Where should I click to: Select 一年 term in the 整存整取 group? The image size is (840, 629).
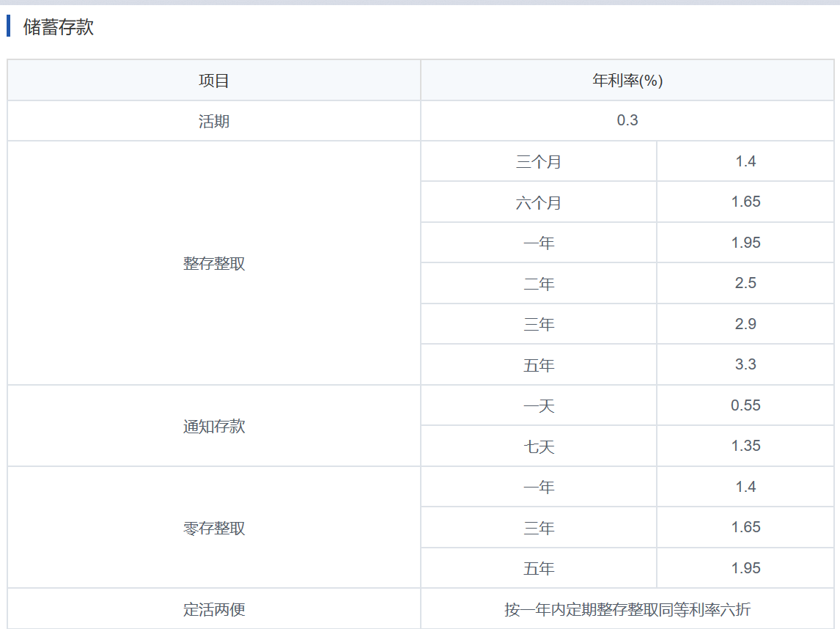pos(539,243)
